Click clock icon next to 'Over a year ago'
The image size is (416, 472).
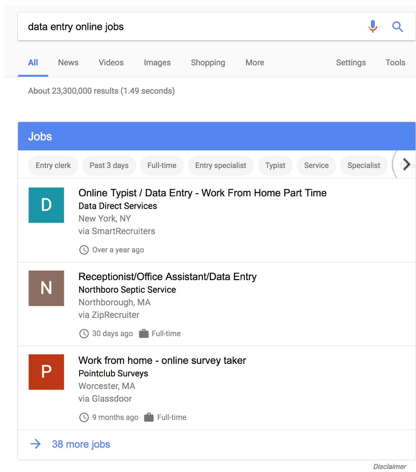[x=84, y=250]
